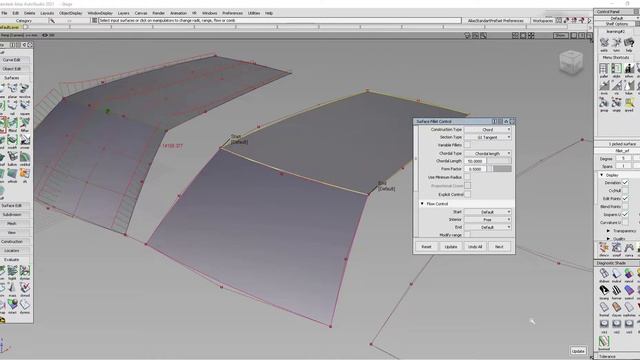The height and width of the screenshot is (360, 640).
Task: Click the Next button in fillet dialog
Action: pos(499,247)
